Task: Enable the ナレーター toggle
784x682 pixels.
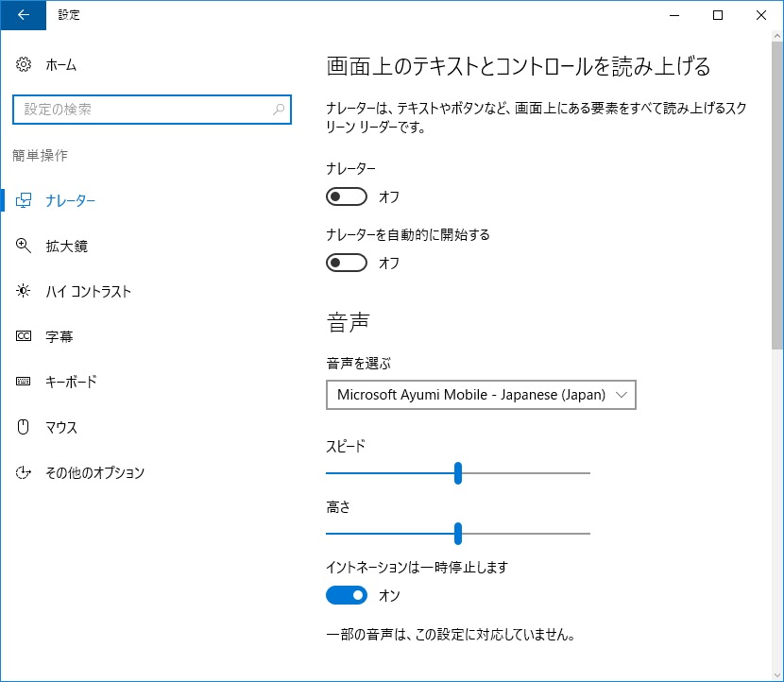Action: (347, 196)
